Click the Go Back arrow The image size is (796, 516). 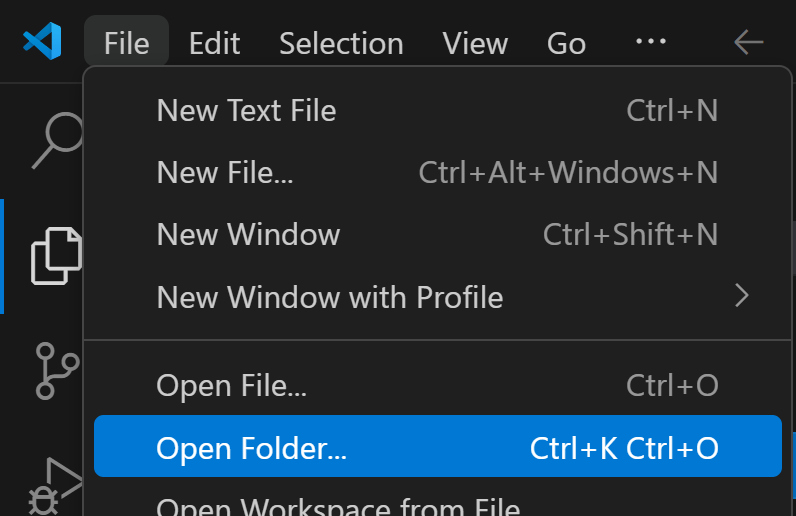[x=748, y=42]
